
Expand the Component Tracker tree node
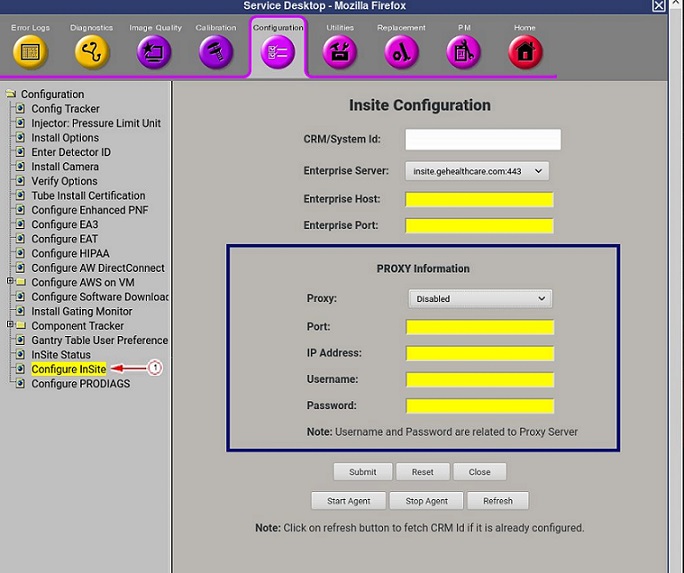tap(10, 325)
